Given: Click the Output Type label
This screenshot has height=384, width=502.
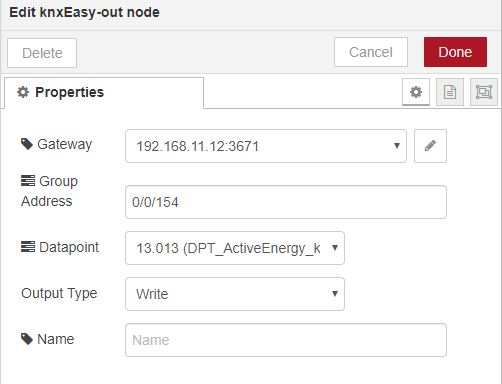Looking at the screenshot, I should [x=59, y=293].
